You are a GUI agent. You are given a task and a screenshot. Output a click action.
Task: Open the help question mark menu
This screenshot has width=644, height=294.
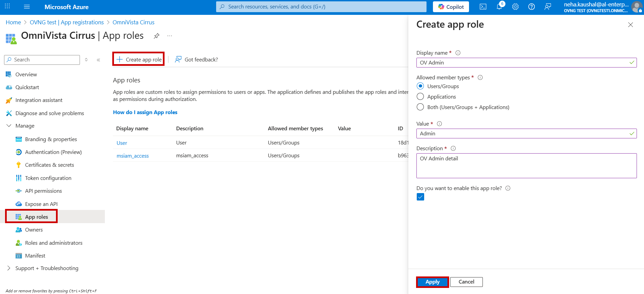point(531,7)
